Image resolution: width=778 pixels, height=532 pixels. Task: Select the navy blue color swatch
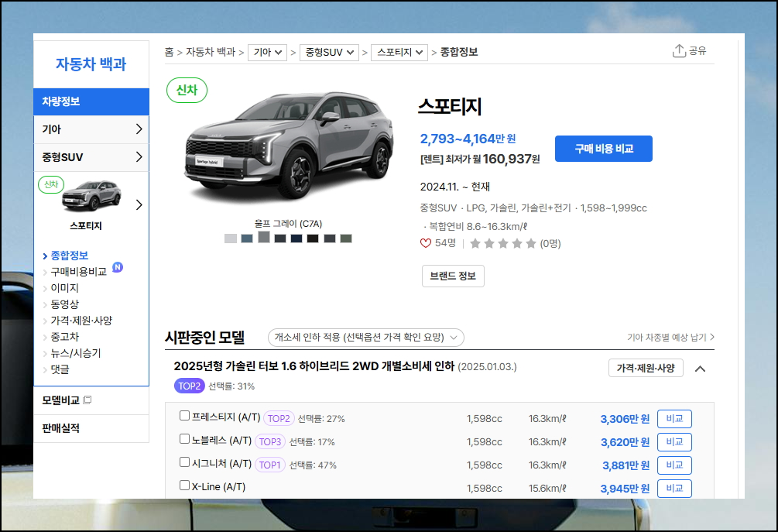tap(296, 239)
